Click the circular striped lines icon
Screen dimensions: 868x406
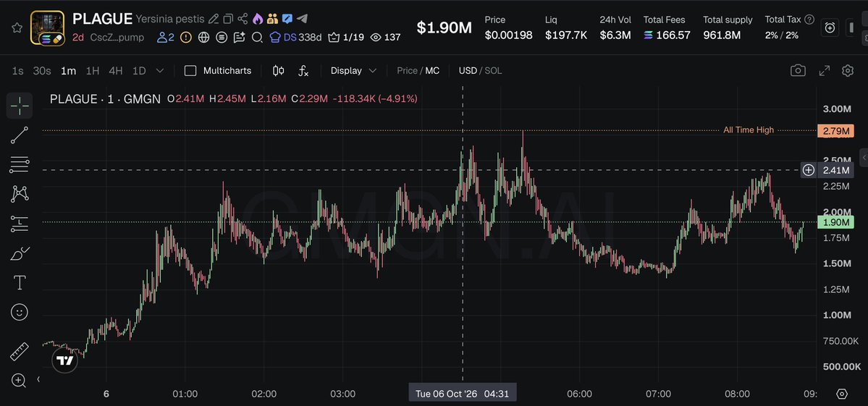tap(222, 38)
